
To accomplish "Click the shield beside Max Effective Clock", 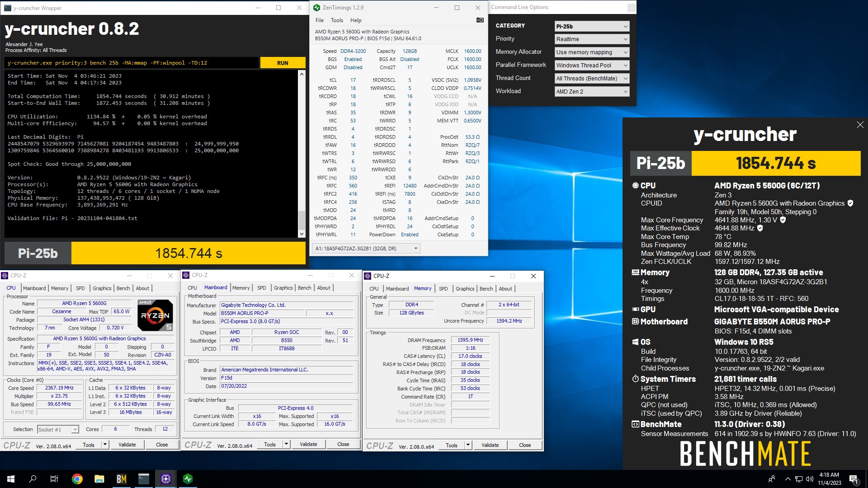I will pos(760,228).
